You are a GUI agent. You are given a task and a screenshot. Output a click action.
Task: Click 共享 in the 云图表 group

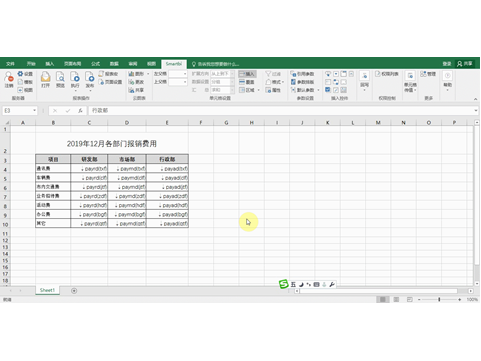(136, 90)
